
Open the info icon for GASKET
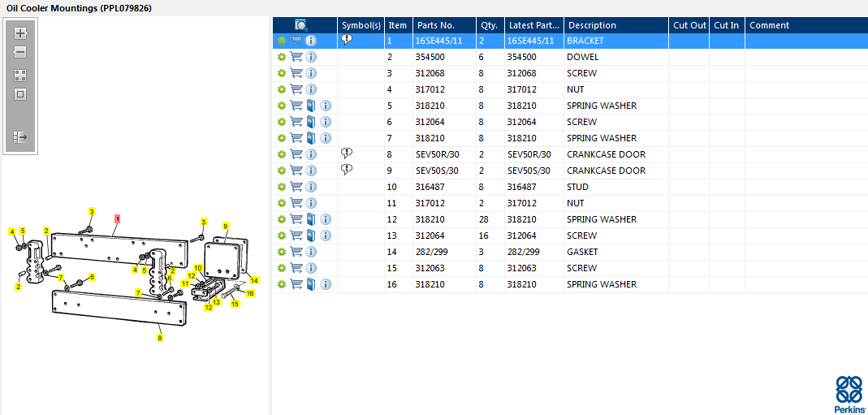[311, 252]
